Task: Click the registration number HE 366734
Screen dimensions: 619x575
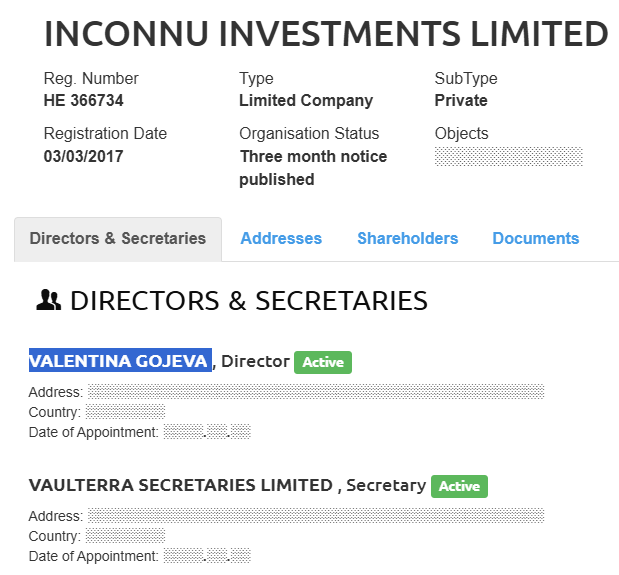Action: [83, 100]
